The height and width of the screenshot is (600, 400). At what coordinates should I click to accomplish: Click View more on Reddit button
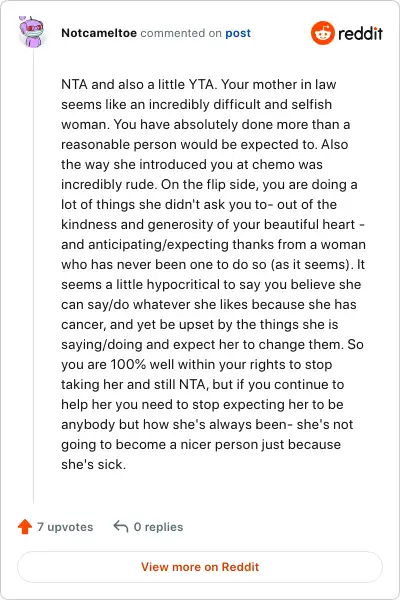point(200,567)
